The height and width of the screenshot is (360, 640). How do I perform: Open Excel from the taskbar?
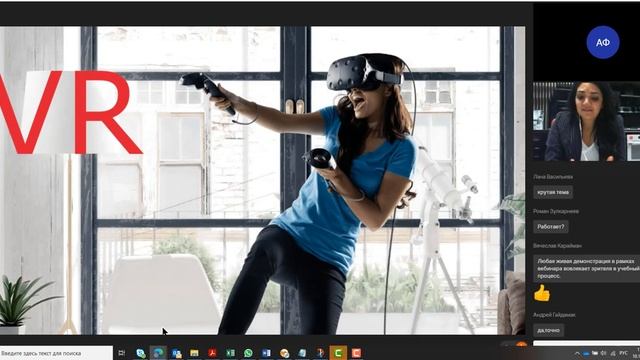pyautogui.click(x=230, y=353)
